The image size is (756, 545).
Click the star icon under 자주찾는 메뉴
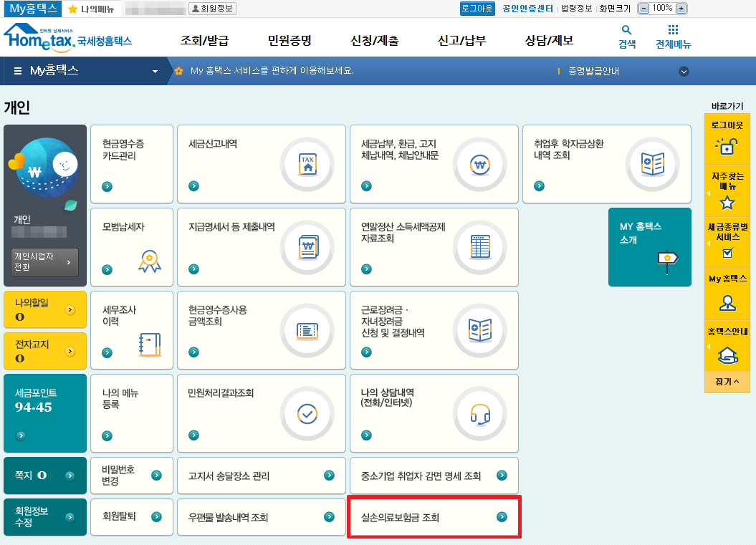coord(727,203)
